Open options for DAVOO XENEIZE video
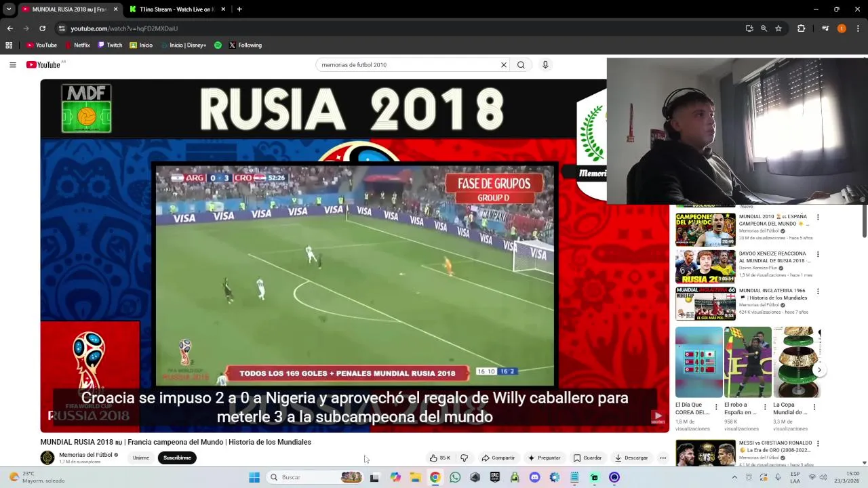868x488 pixels. point(818,255)
